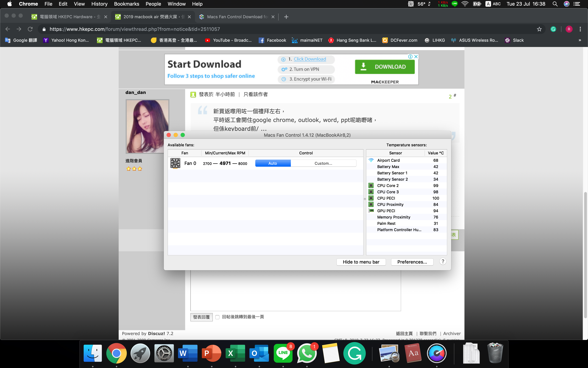
Task: Click the ad info icon
Action: click(410, 56)
